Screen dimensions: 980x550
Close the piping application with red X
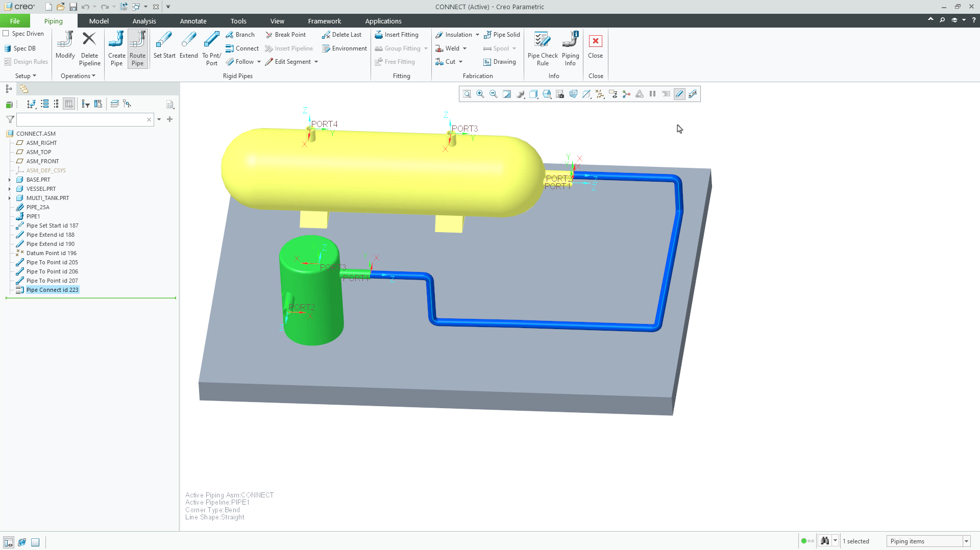pos(595,45)
